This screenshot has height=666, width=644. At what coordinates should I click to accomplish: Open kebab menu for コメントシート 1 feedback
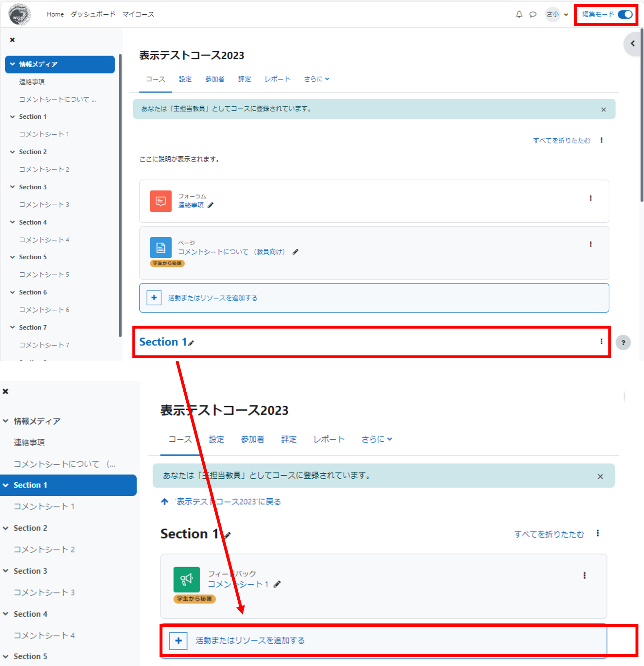pos(584,575)
